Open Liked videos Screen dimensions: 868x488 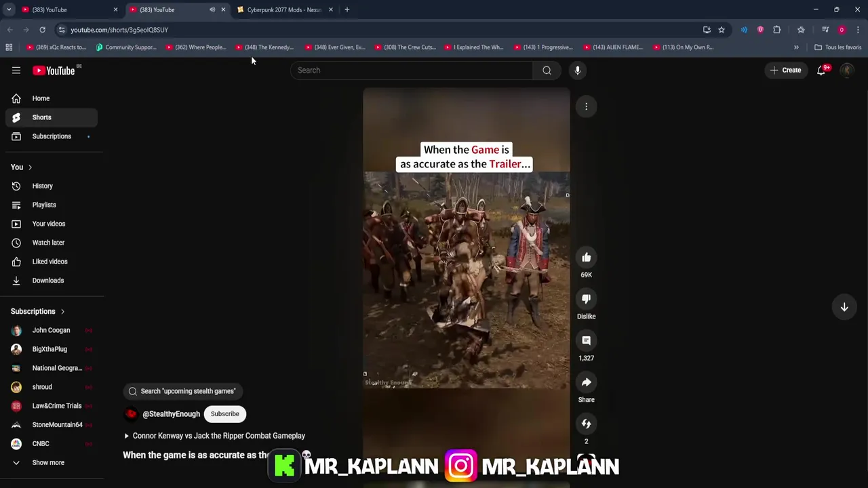(x=52, y=262)
